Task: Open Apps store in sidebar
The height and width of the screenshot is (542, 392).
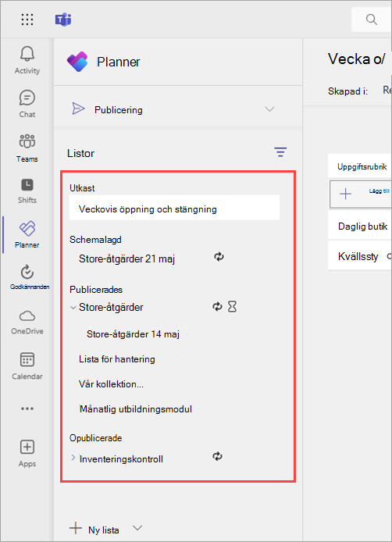Action: pyautogui.click(x=27, y=454)
